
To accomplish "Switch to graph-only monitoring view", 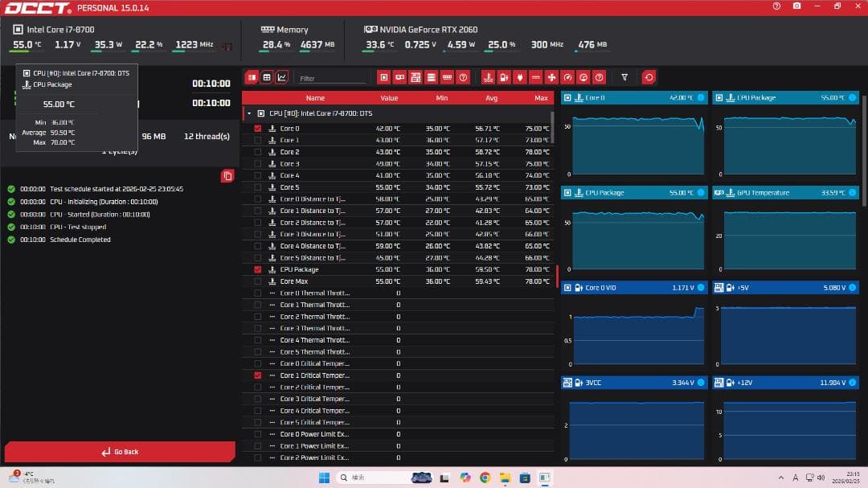I will pos(282,77).
